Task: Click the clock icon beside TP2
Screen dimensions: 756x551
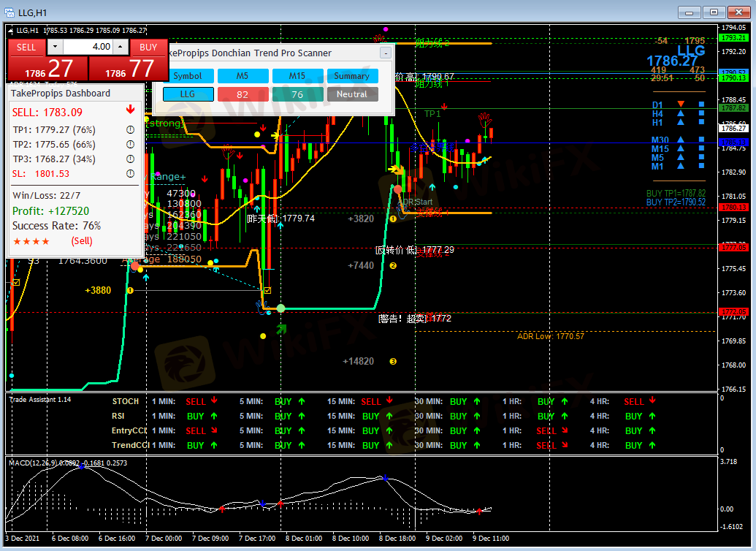Action: 131,145
